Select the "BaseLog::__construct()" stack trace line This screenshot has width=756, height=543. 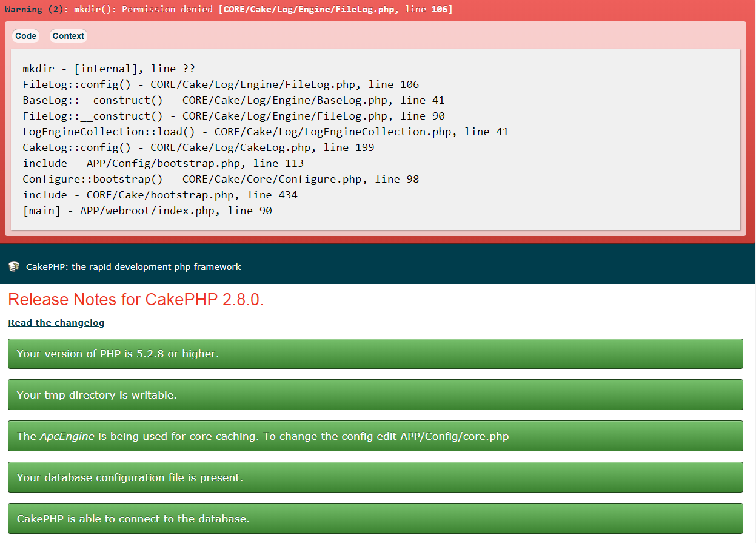(x=233, y=100)
